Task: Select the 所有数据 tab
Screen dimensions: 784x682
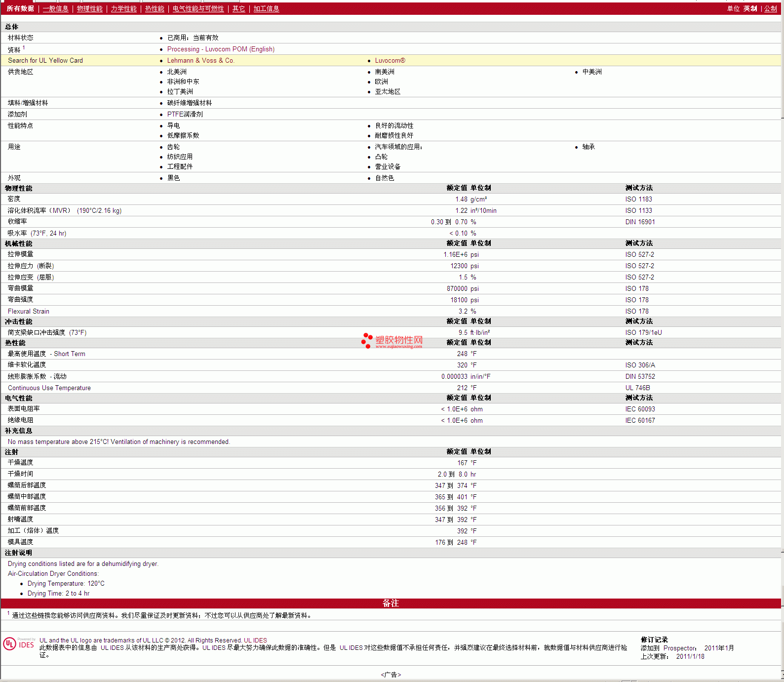Action: [x=20, y=9]
